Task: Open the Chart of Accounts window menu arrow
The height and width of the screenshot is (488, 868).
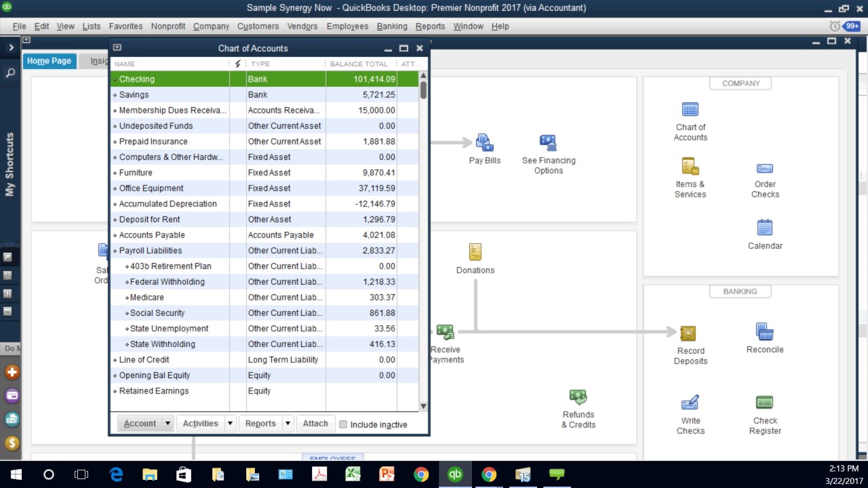Action: (x=117, y=48)
